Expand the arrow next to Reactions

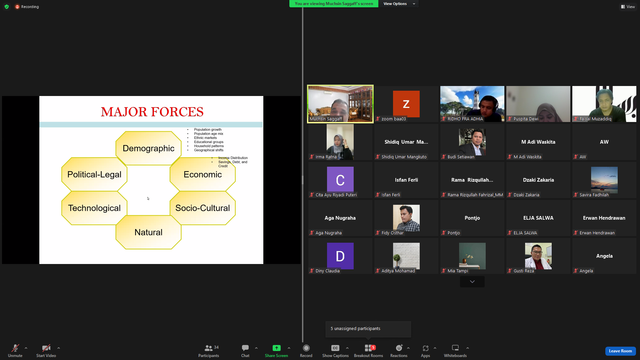(x=408, y=348)
